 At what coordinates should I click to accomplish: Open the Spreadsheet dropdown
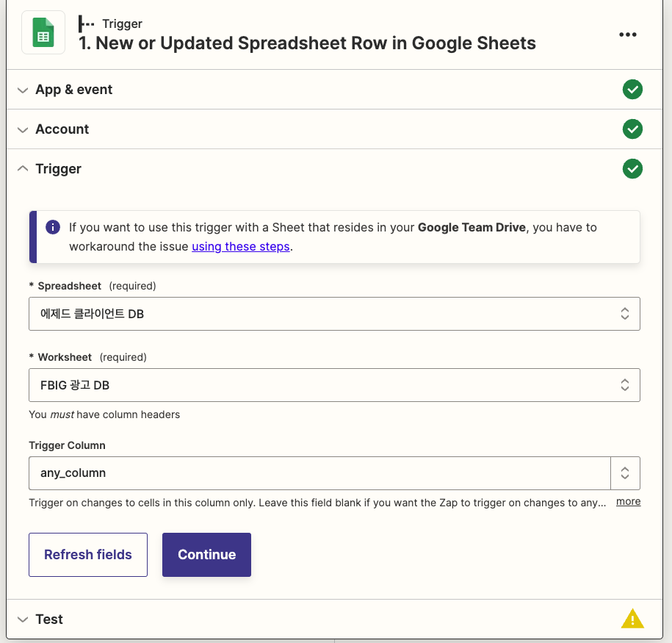click(x=334, y=314)
